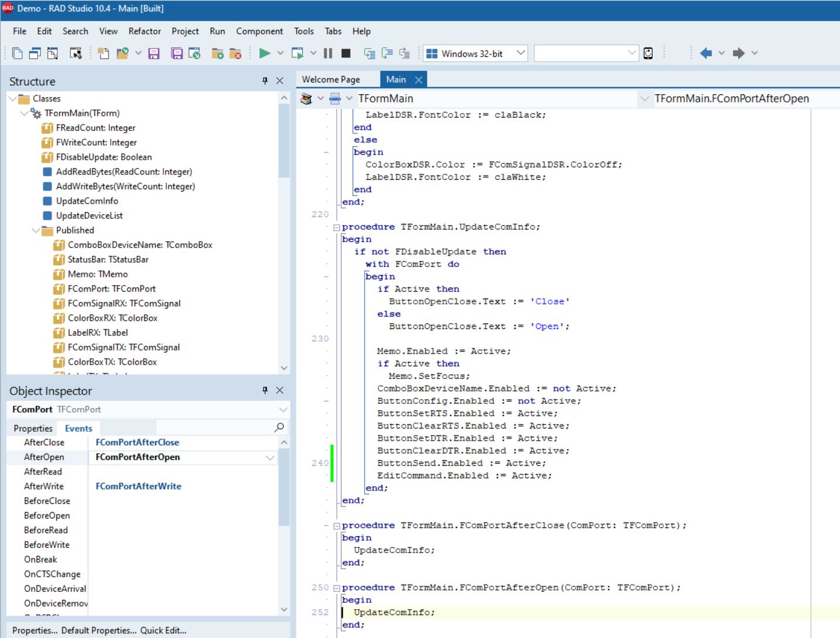The width and height of the screenshot is (840, 638).
Task: Open dropdown arrow next to Run icon
Action: 280,53
